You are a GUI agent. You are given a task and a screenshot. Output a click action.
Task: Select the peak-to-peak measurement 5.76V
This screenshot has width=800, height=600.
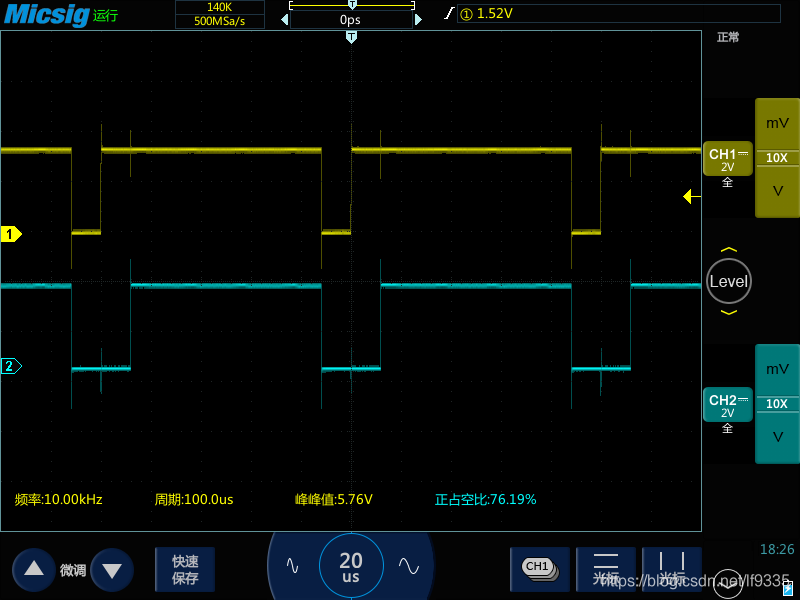334,499
